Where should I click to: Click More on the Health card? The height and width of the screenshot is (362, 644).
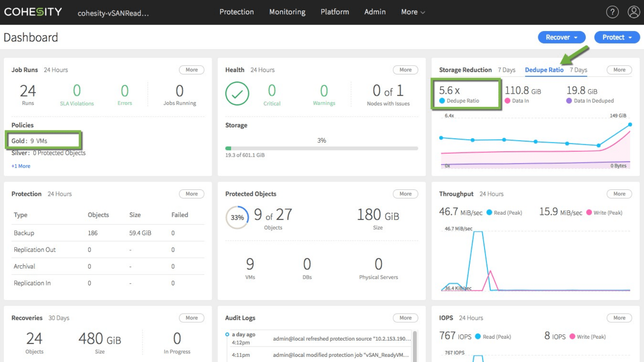(x=405, y=70)
